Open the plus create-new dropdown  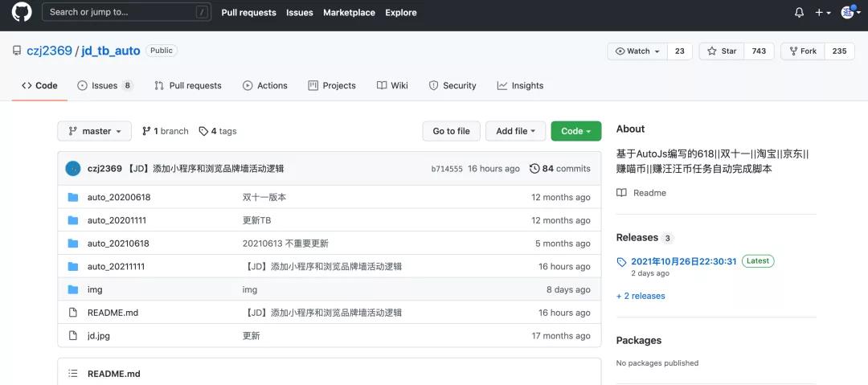pos(823,13)
